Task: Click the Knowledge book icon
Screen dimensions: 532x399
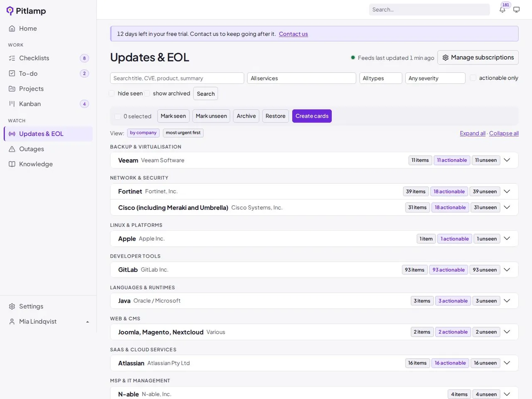Action: click(12, 164)
